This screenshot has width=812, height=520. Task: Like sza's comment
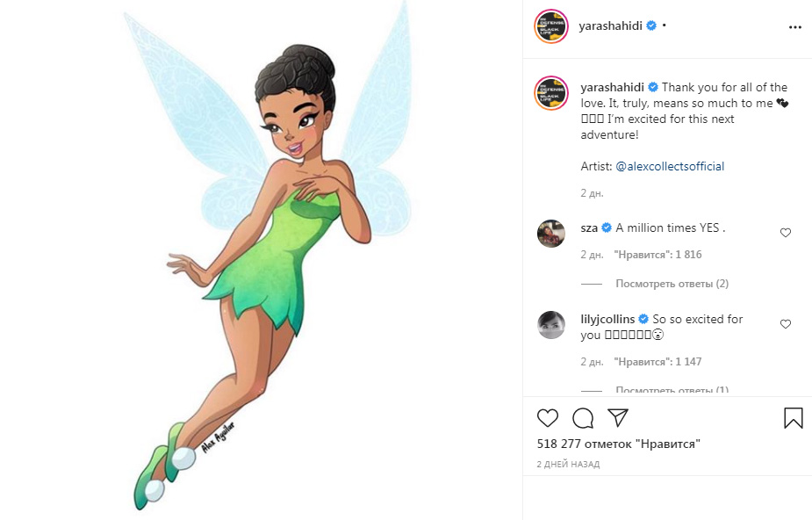tap(786, 233)
